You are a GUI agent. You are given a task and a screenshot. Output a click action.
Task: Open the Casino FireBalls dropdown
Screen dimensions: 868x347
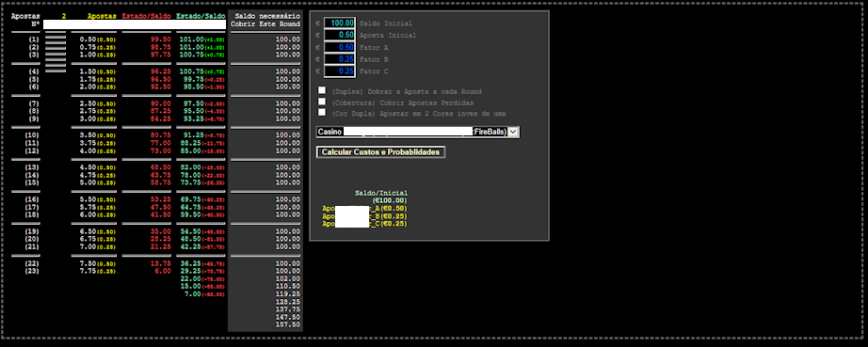coord(417,132)
